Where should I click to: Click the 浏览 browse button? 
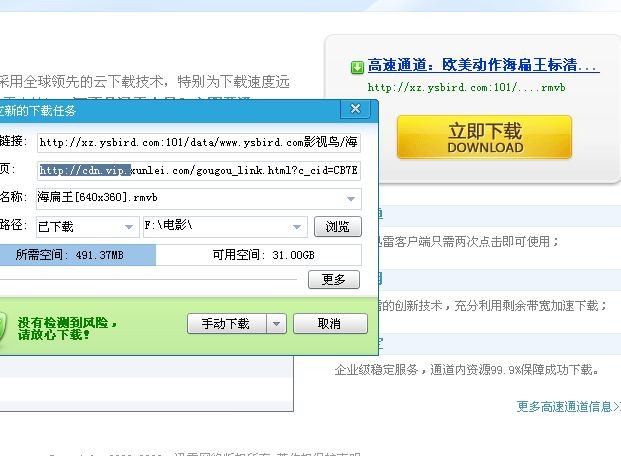click(x=337, y=227)
